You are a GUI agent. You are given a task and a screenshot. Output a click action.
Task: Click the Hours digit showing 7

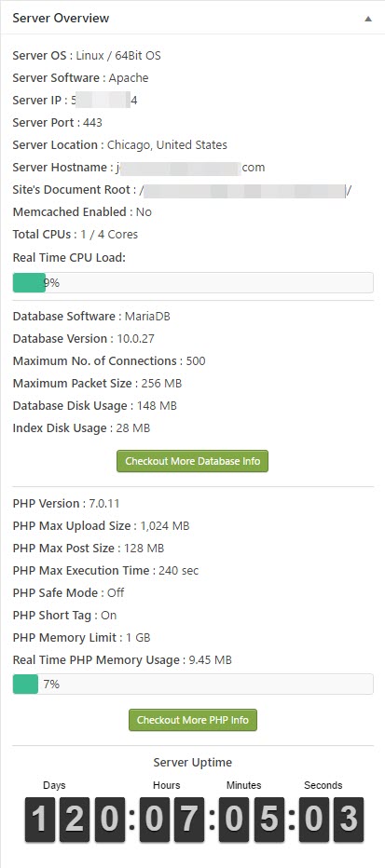click(x=189, y=820)
